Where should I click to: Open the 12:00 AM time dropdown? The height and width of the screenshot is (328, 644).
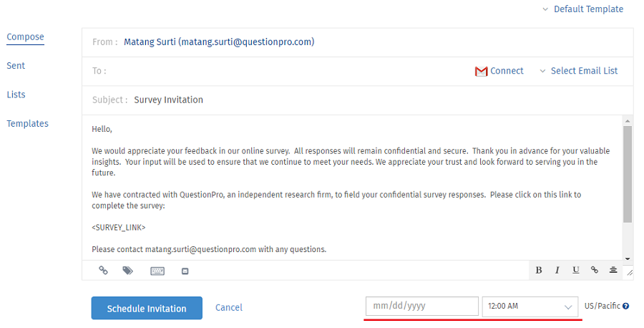point(530,307)
